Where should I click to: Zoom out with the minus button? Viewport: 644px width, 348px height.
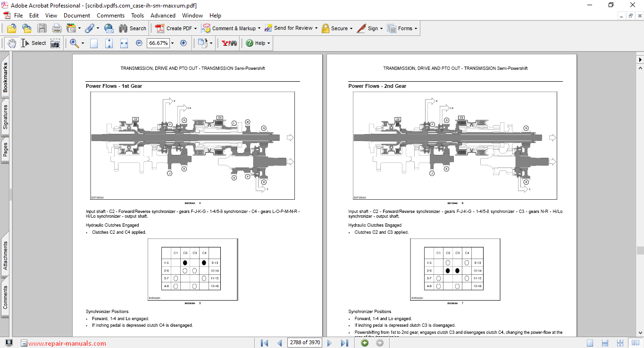point(139,43)
